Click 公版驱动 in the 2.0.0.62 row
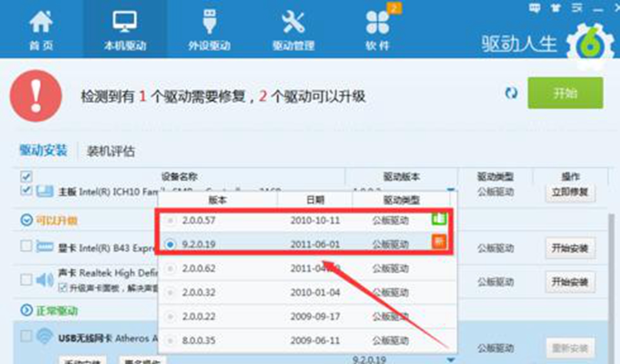Screen dimensions: 620x364 (x=390, y=268)
